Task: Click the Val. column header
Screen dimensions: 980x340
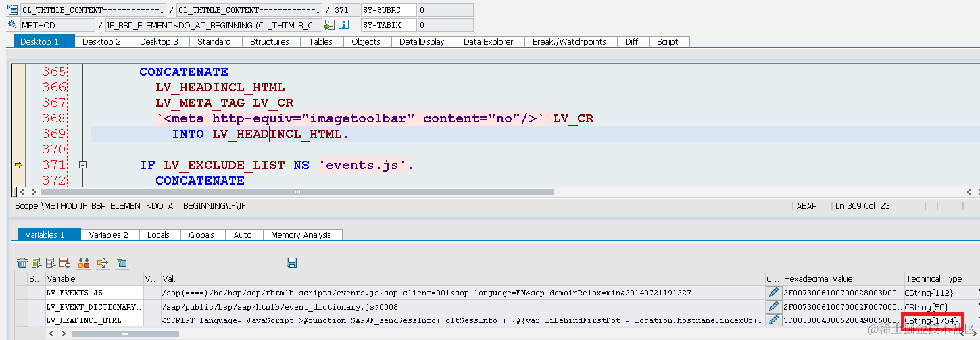Action: [x=462, y=278]
